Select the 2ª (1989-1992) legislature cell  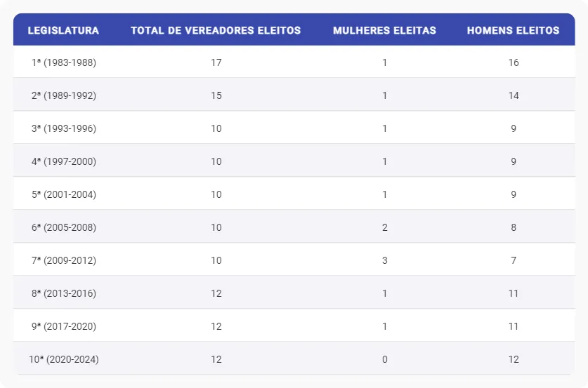point(64,95)
